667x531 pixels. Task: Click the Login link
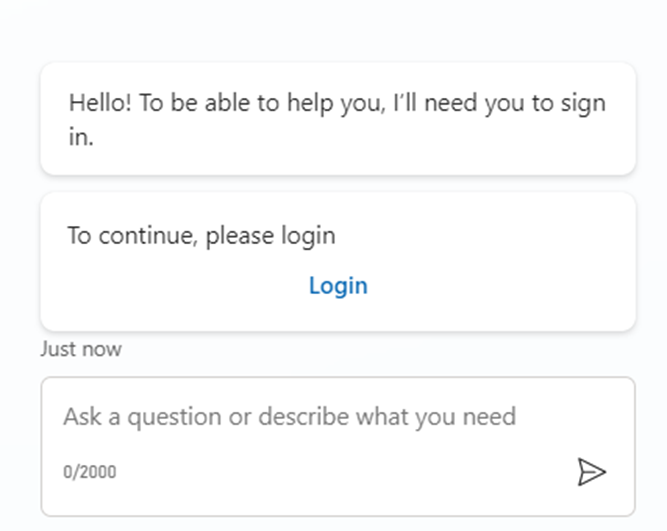pyautogui.click(x=338, y=286)
